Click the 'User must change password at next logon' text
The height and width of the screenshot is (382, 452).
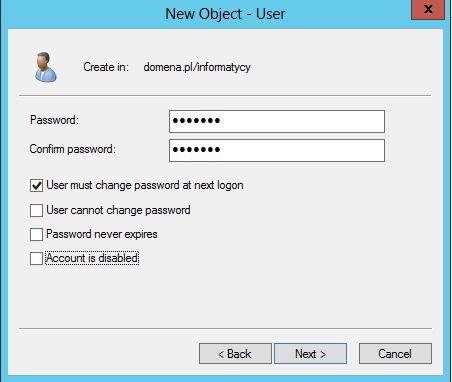pos(145,185)
